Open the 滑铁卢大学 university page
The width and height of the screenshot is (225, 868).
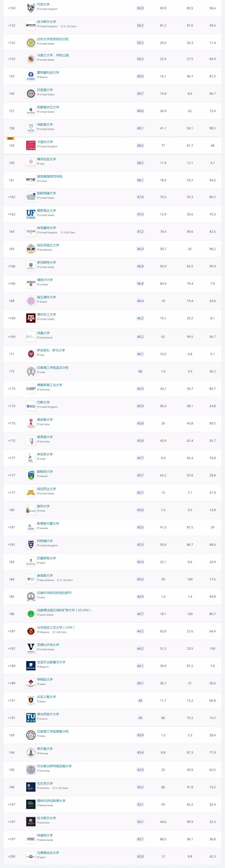(45, 280)
